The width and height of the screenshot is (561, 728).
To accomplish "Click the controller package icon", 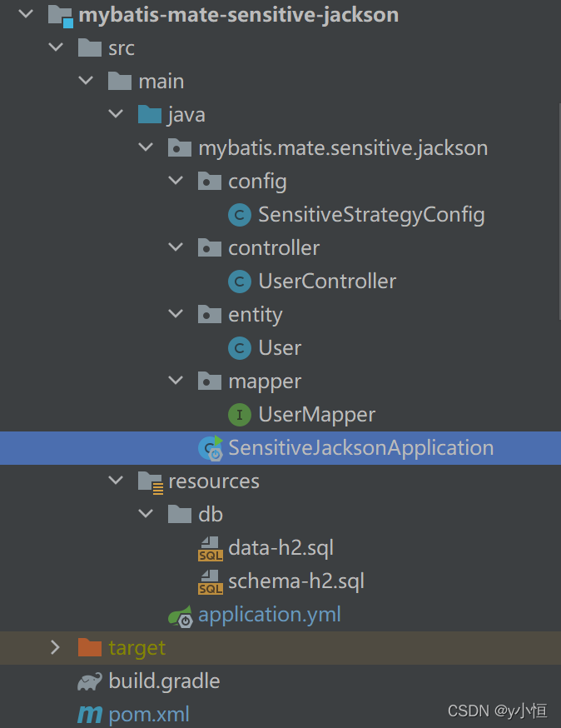I will tap(209, 248).
